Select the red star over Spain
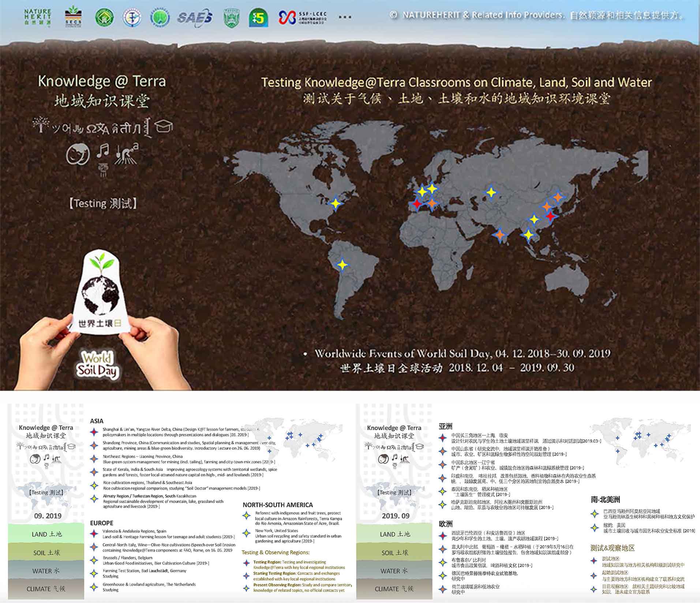 tap(417, 203)
